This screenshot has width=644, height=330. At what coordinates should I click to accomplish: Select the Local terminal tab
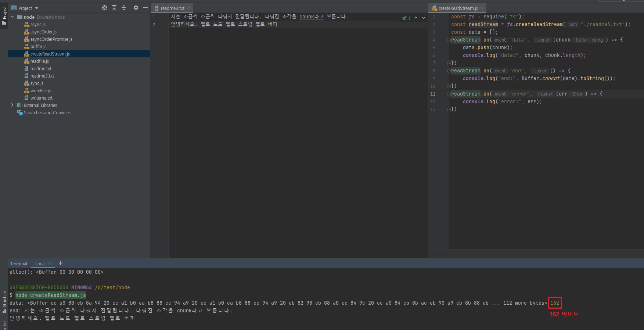40,263
